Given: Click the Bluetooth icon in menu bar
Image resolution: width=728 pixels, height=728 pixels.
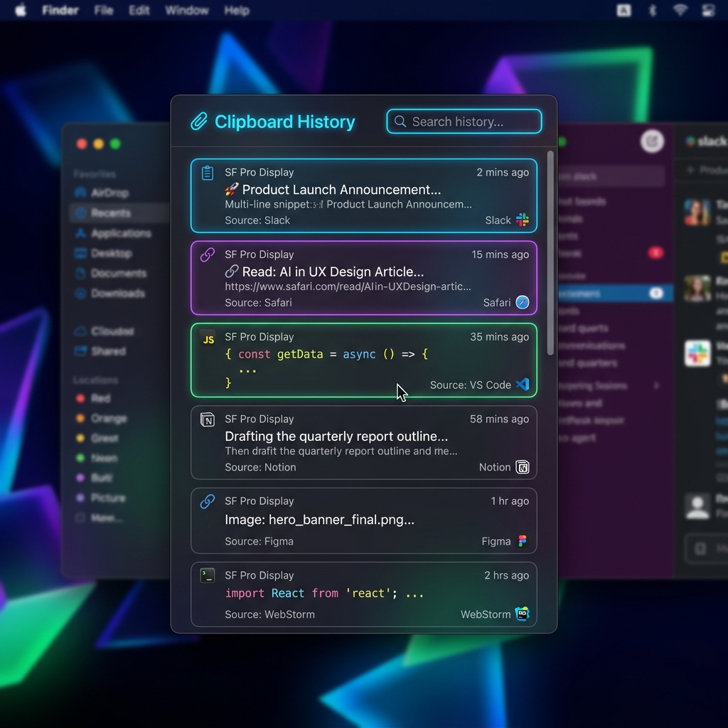Looking at the screenshot, I should (x=653, y=10).
